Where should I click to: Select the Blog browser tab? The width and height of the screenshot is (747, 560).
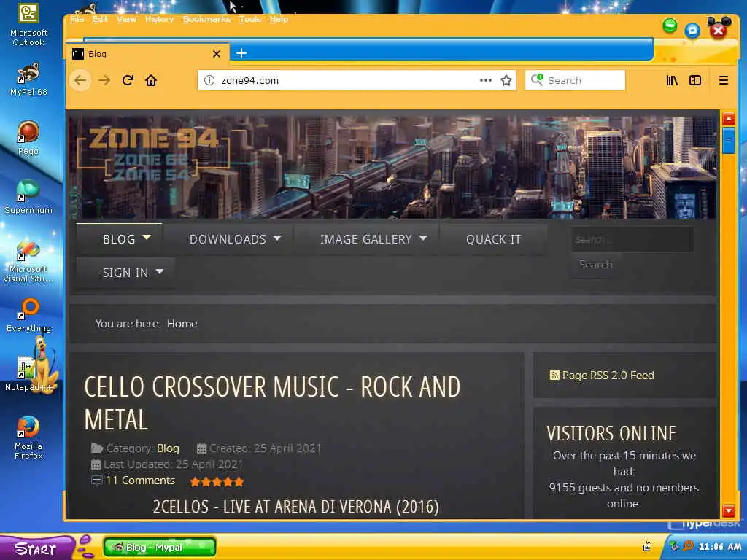point(147,54)
